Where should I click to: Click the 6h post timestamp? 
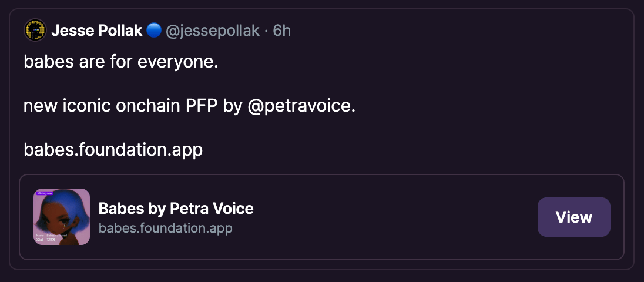tap(282, 31)
